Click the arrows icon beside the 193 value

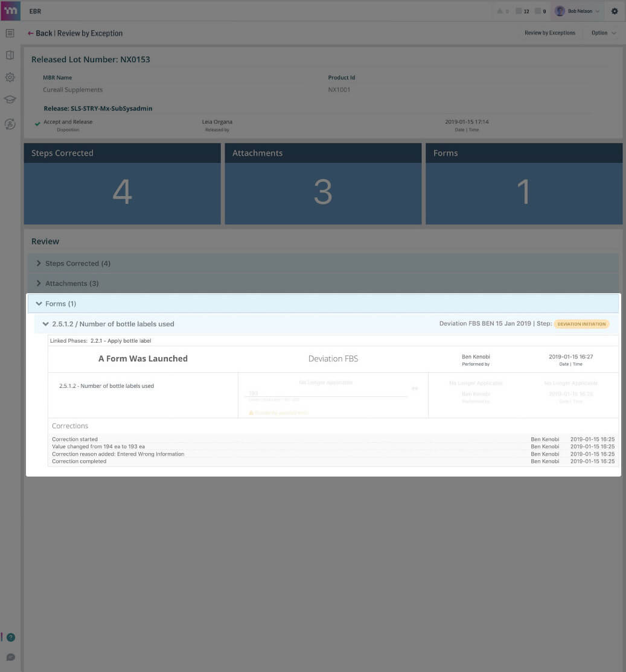415,388
